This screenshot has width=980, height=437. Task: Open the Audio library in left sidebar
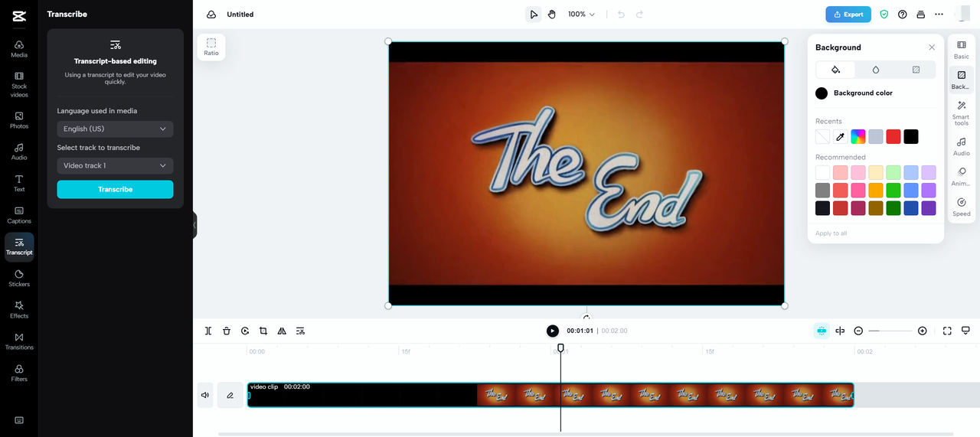19,152
